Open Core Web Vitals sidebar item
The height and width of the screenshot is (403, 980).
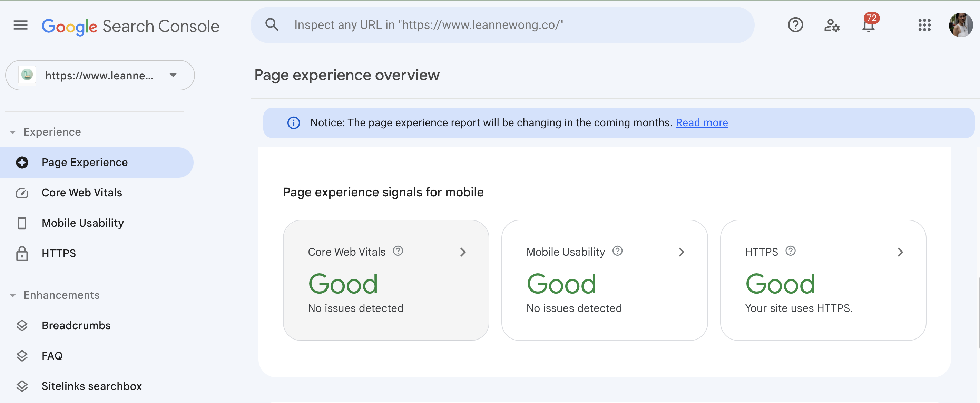(97, 193)
